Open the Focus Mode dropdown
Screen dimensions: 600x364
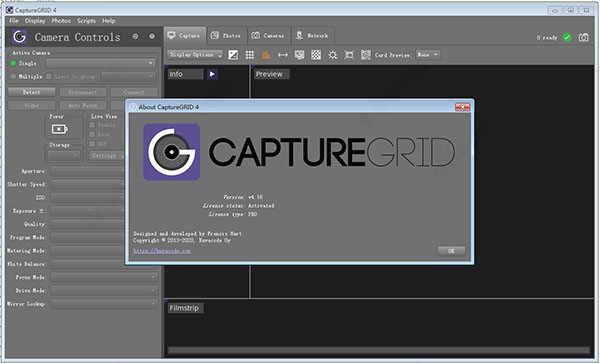pyautogui.click(x=104, y=277)
